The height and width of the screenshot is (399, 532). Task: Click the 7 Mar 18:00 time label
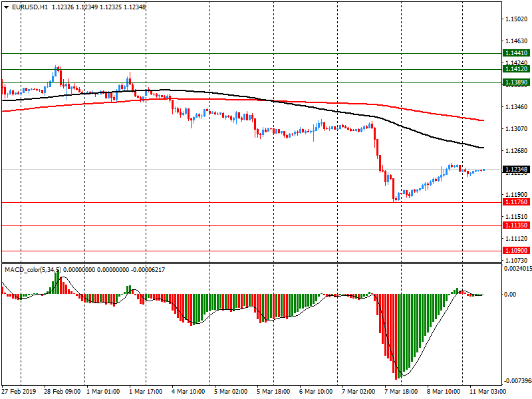click(401, 391)
